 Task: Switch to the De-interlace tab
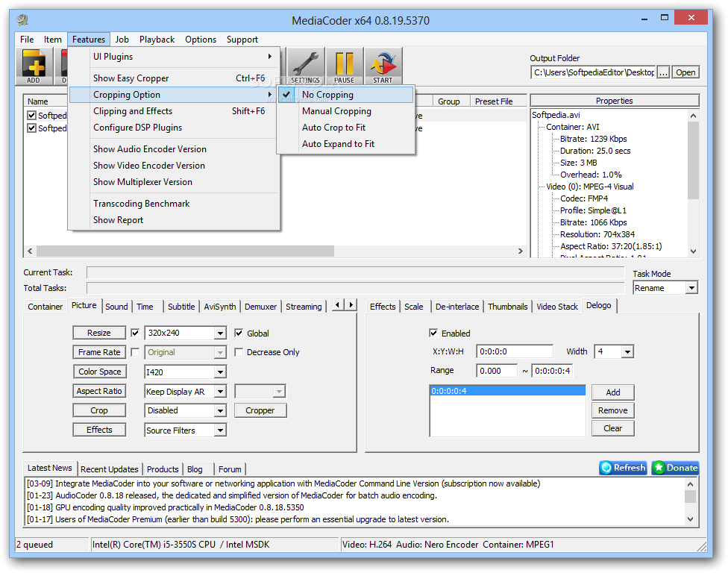(456, 307)
